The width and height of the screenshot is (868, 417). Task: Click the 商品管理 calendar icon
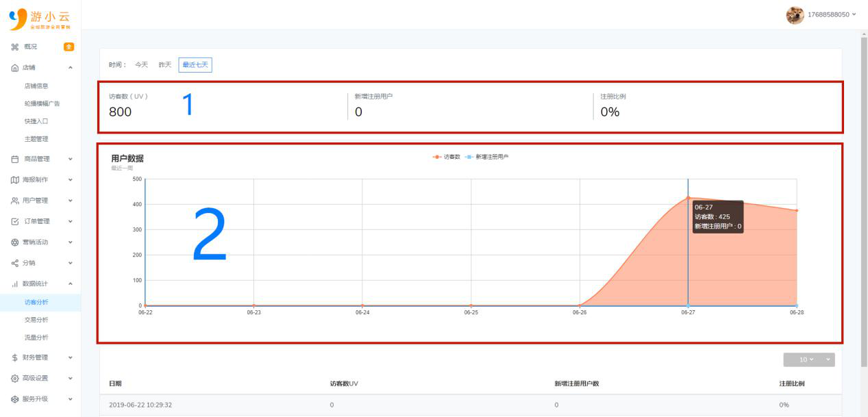click(15, 159)
